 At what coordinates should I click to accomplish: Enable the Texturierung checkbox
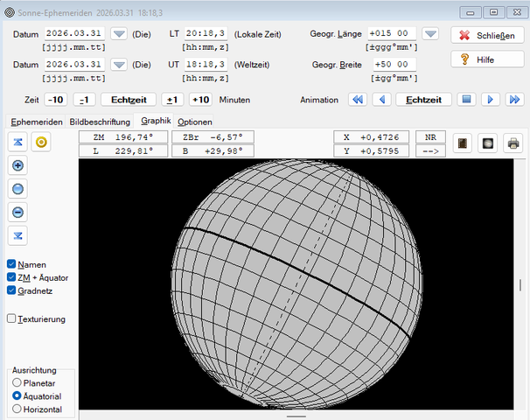pyautogui.click(x=11, y=319)
